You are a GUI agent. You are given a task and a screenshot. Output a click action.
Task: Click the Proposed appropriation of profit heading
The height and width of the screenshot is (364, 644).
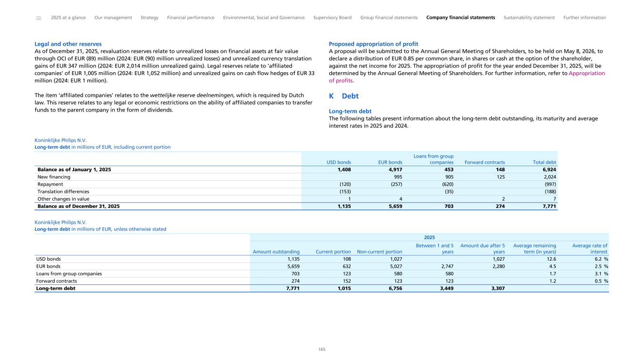[373, 44]
